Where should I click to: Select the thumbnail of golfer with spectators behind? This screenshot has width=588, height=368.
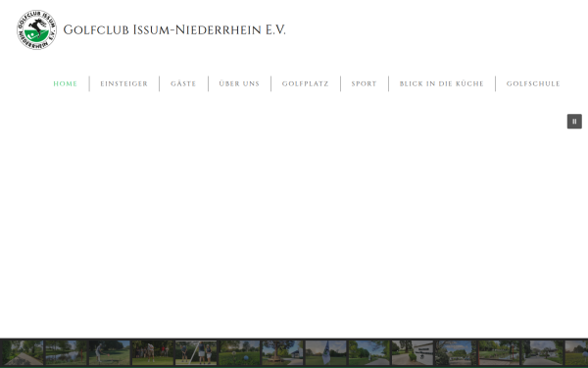coord(153,352)
